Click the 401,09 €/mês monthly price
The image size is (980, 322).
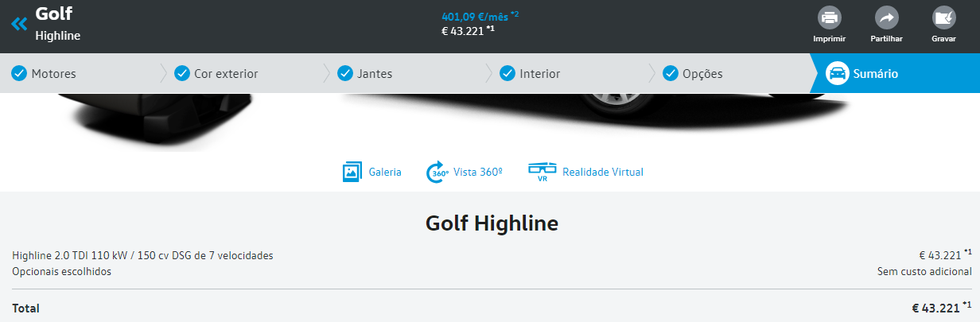click(x=475, y=15)
